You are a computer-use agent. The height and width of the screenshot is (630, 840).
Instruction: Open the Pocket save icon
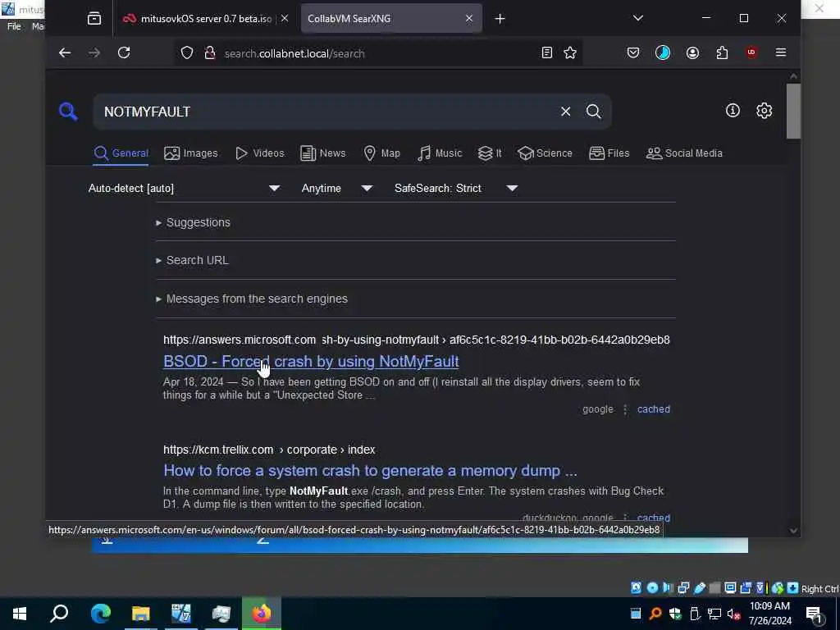(633, 52)
